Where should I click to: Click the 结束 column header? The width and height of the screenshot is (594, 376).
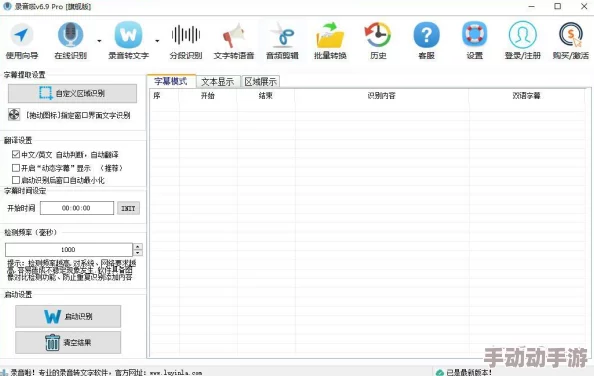[x=266, y=96]
